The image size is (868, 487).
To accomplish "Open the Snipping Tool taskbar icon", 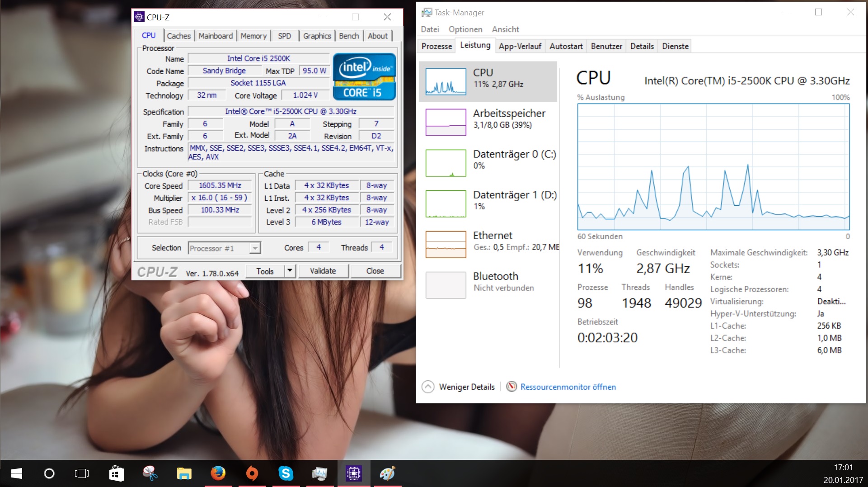I will (150, 473).
